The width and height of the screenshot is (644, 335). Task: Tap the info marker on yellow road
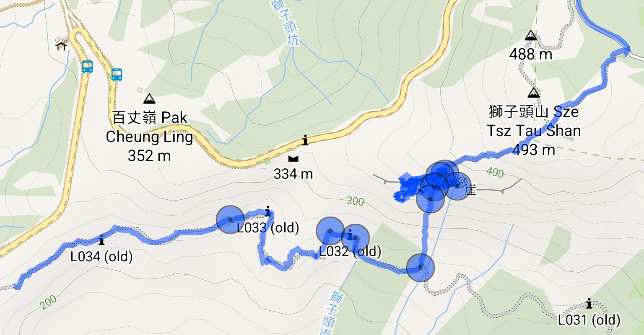(x=305, y=140)
